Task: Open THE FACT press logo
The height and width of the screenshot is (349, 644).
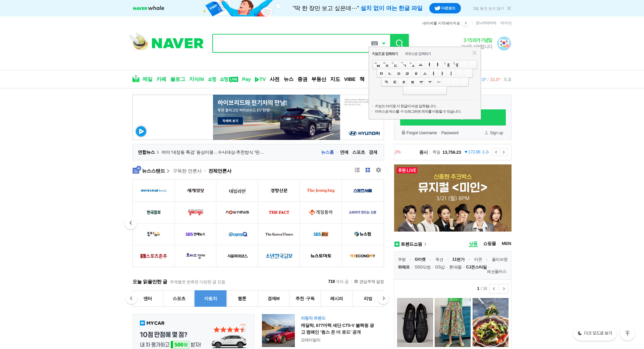Action: [279, 212]
